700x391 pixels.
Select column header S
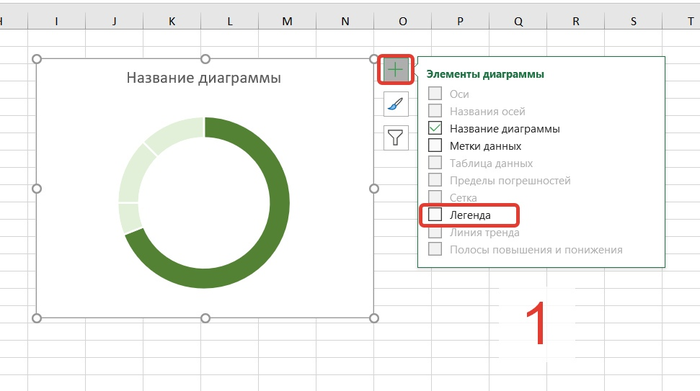point(633,21)
